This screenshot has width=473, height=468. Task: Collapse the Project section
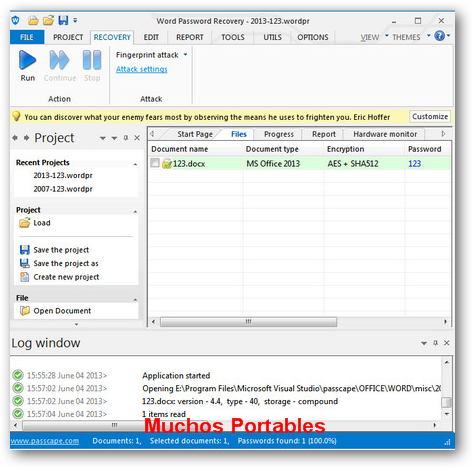135,212
